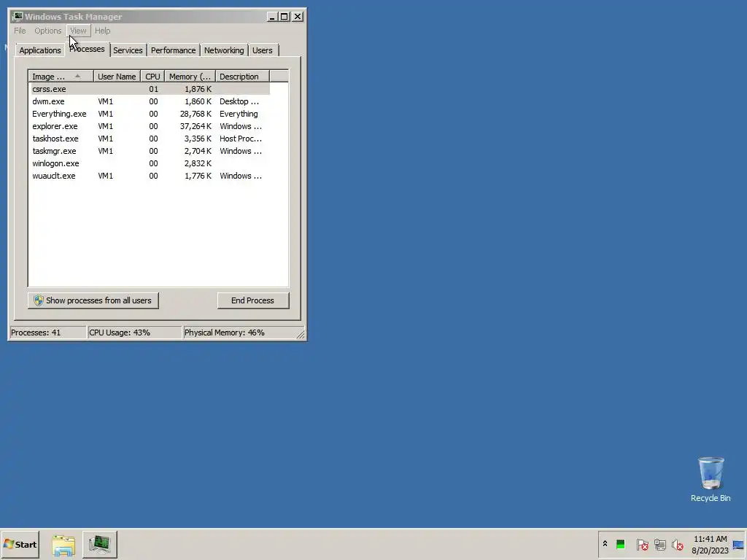
Task: Open the File menu
Action: 20,31
